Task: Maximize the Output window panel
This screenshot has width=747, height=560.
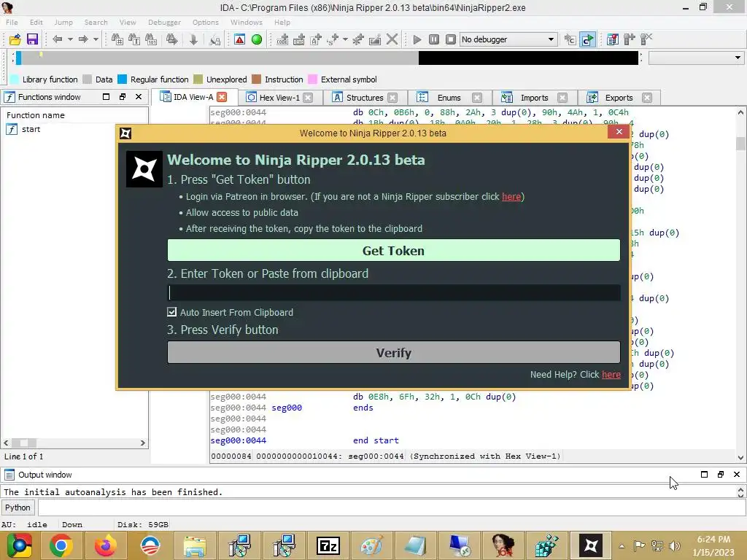Action: pos(704,474)
